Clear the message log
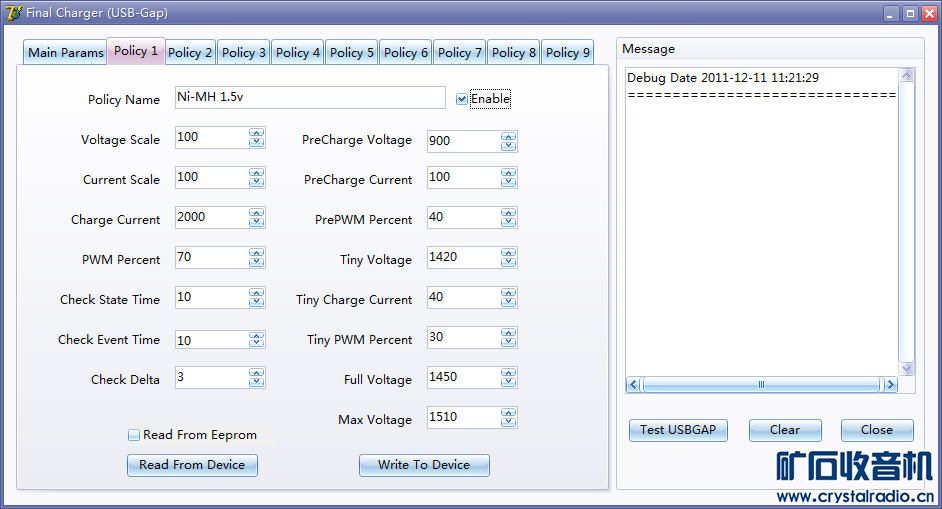This screenshot has width=942, height=509. point(785,430)
